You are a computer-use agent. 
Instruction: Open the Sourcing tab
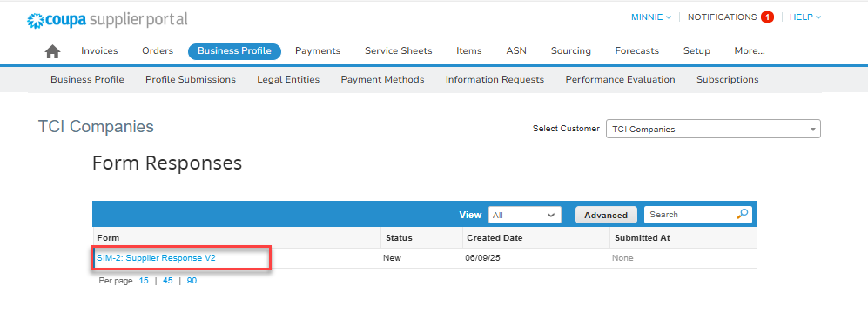click(x=571, y=51)
